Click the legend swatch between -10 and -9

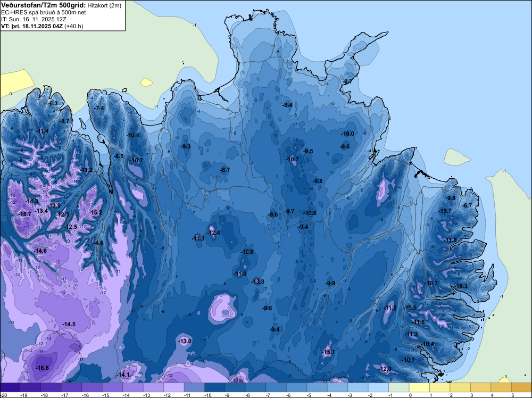pyautogui.click(x=215, y=387)
